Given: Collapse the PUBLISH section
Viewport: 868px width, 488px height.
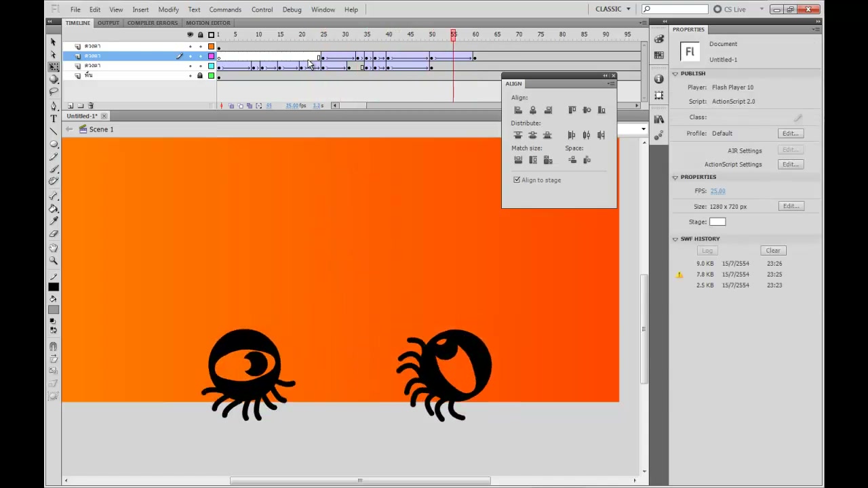Looking at the screenshot, I should pos(675,73).
